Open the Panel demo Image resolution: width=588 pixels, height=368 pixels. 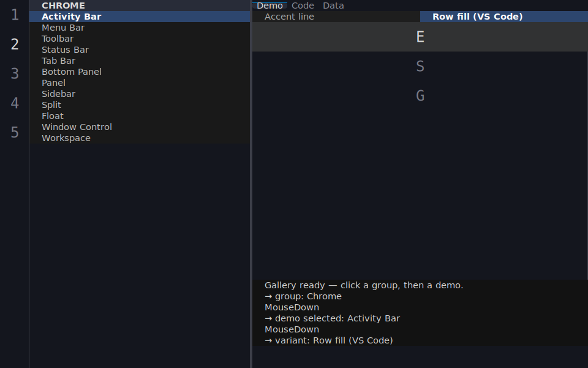[x=140, y=83]
